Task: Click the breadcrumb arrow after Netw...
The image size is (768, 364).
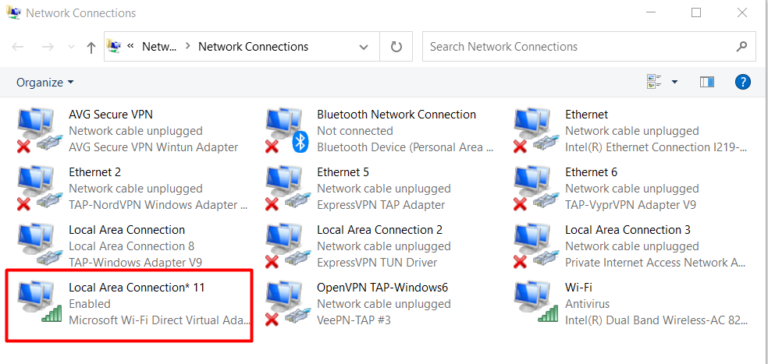Action: click(x=188, y=47)
